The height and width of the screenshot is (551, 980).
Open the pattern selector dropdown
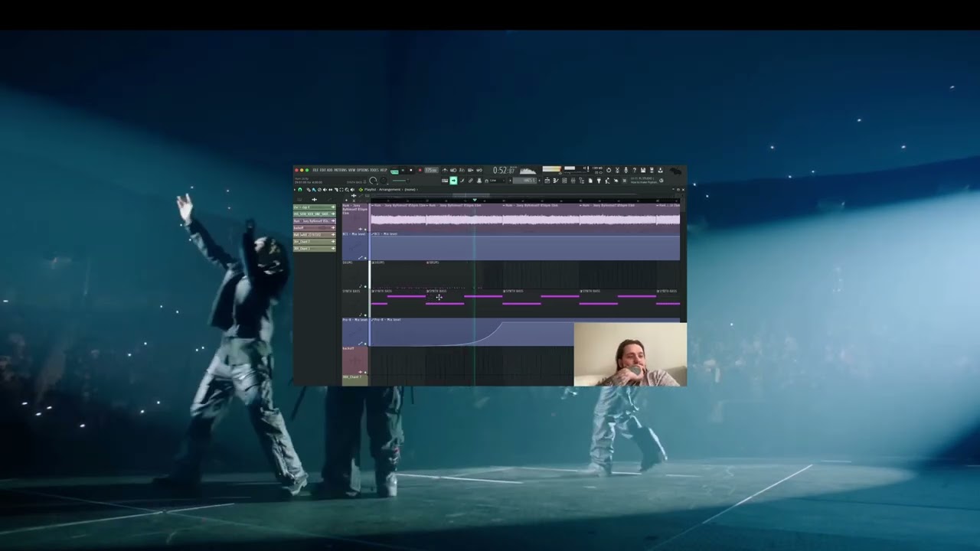click(x=525, y=181)
